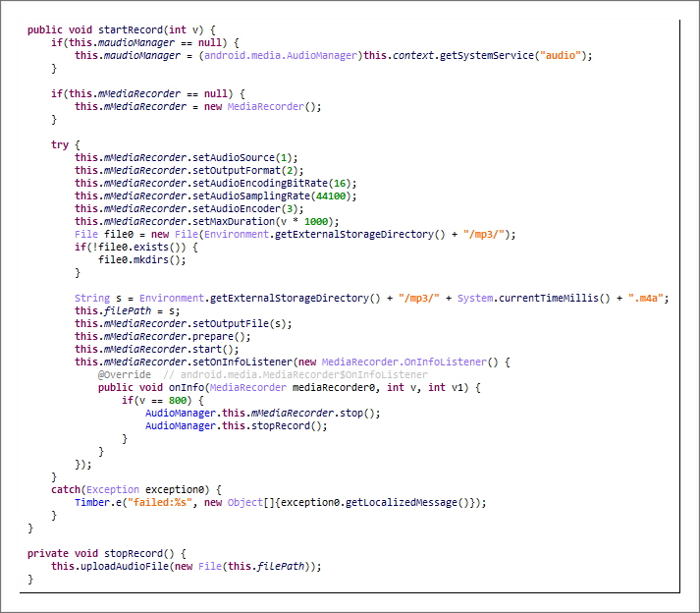Viewport: 700px width, 613px height.
Task: Click File in uploadAudioFile argument
Action: pyautogui.click(x=210, y=567)
